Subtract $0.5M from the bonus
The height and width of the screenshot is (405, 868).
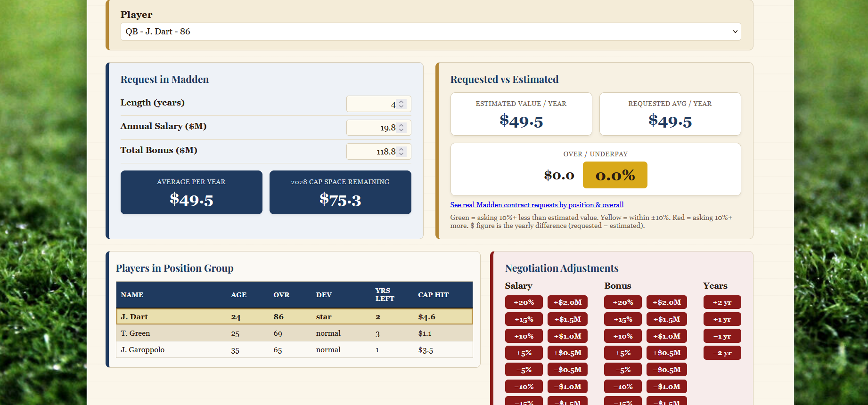(x=667, y=370)
